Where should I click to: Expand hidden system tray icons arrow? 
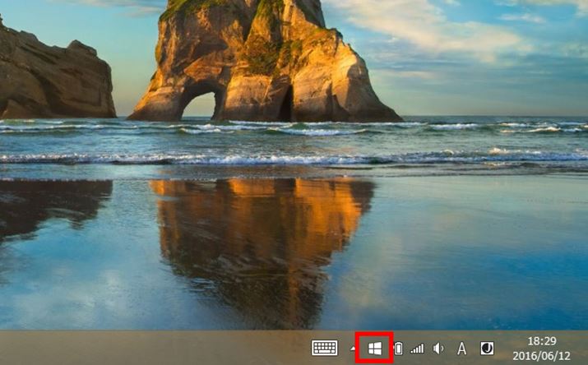[353, 349]
